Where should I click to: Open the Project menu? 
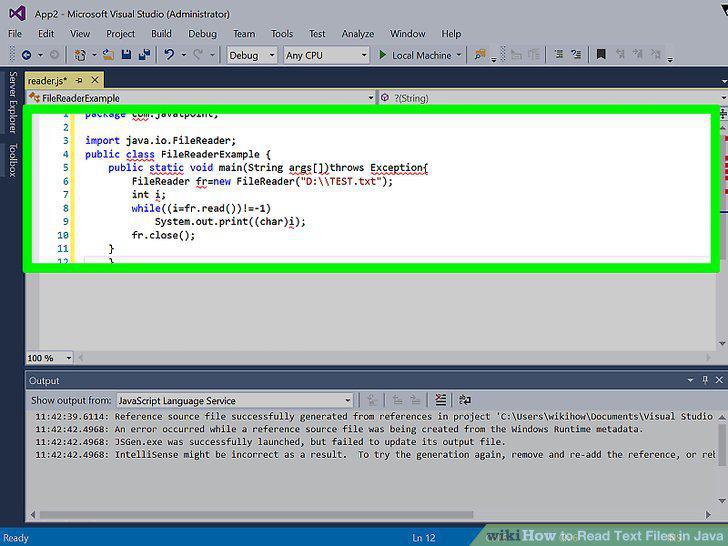point(120,34)
